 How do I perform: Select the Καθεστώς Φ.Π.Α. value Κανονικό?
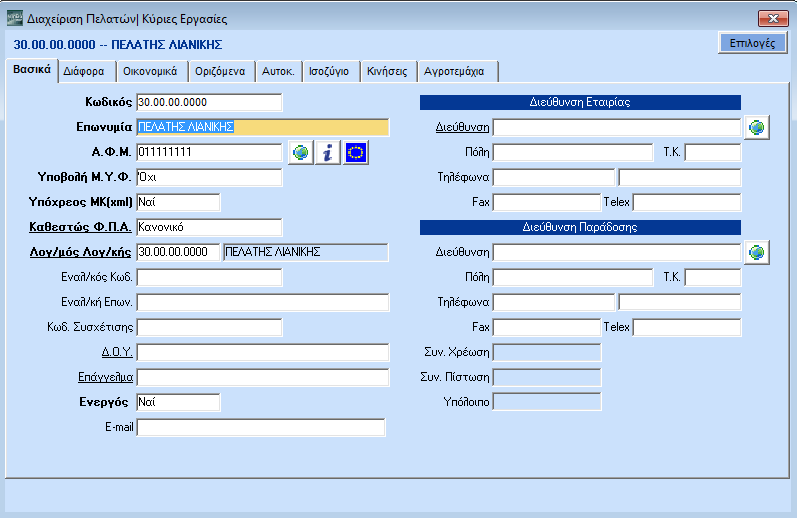(209, 227)
